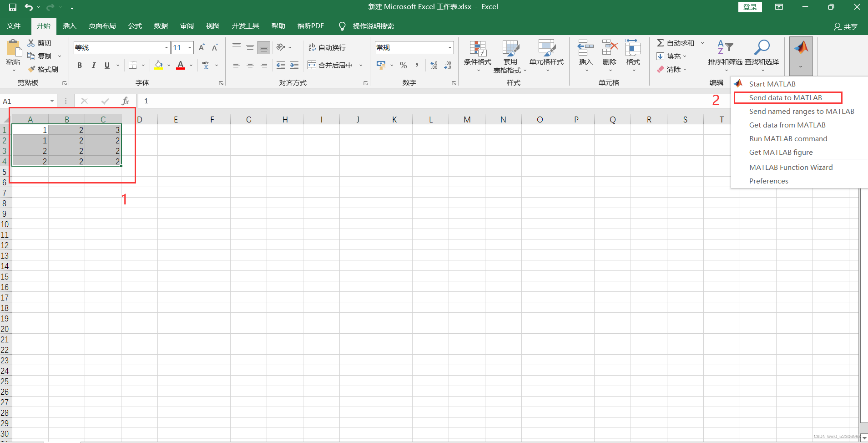Click the 登录 button
This screenshot has height=443, width=868.
tap(749, 7)
